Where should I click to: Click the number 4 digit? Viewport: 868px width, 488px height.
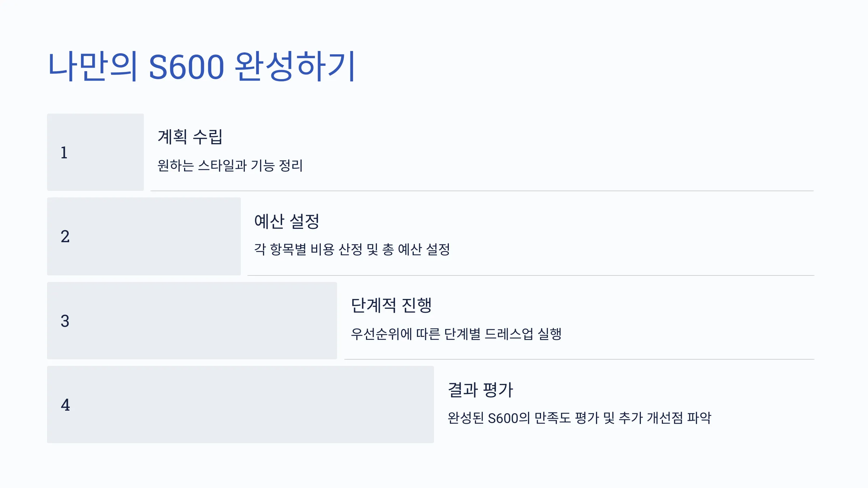click(65, 405)
